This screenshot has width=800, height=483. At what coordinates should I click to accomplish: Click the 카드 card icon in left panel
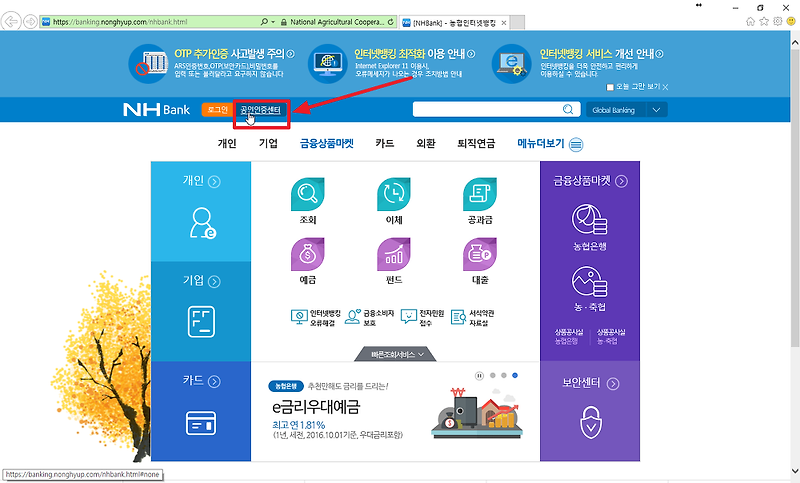[201, 423]
